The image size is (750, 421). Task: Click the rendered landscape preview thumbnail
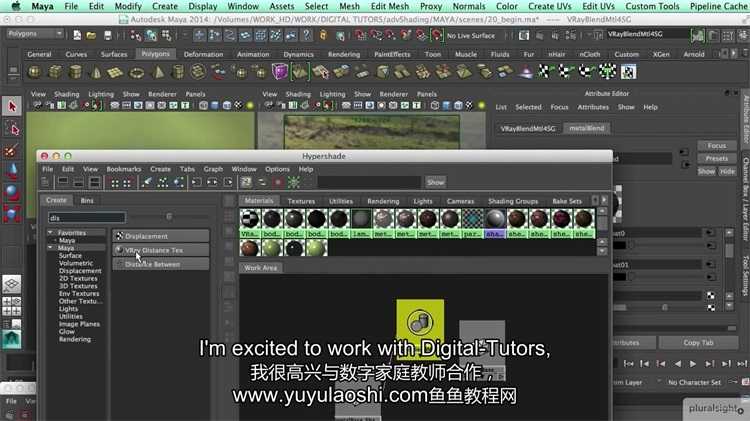coord(372,131)
